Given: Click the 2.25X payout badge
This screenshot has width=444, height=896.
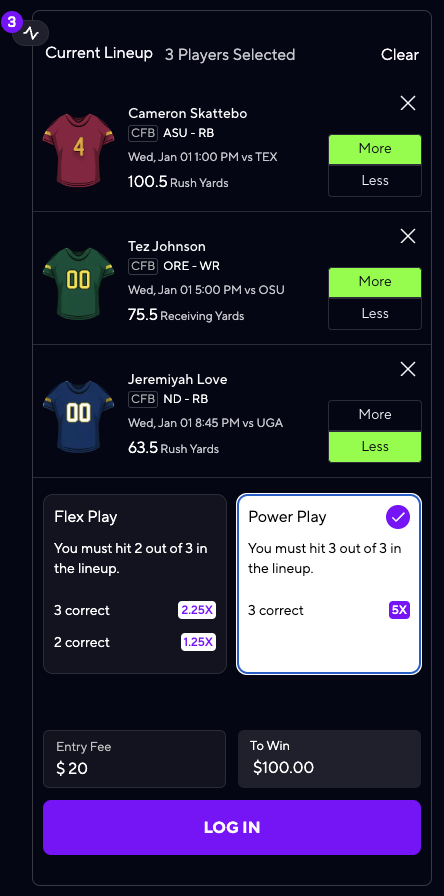Looking at the screenshot, I should click(x=197, y=610).
